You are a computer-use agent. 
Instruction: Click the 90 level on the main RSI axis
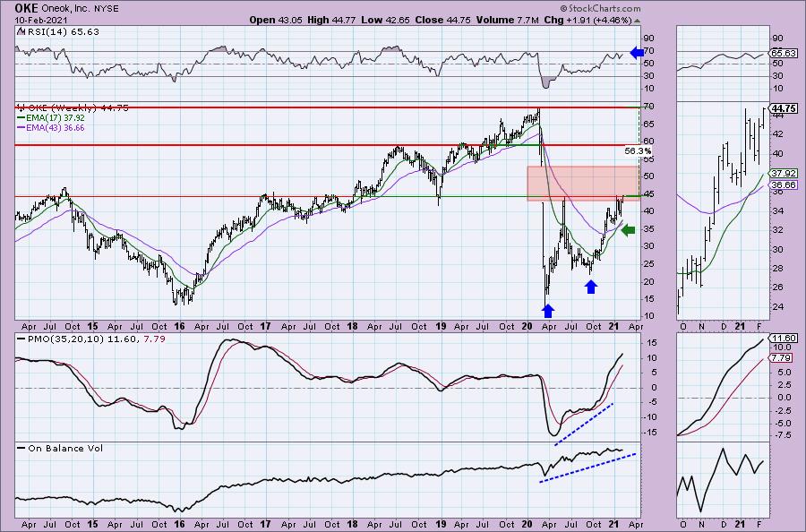[648, 38]
